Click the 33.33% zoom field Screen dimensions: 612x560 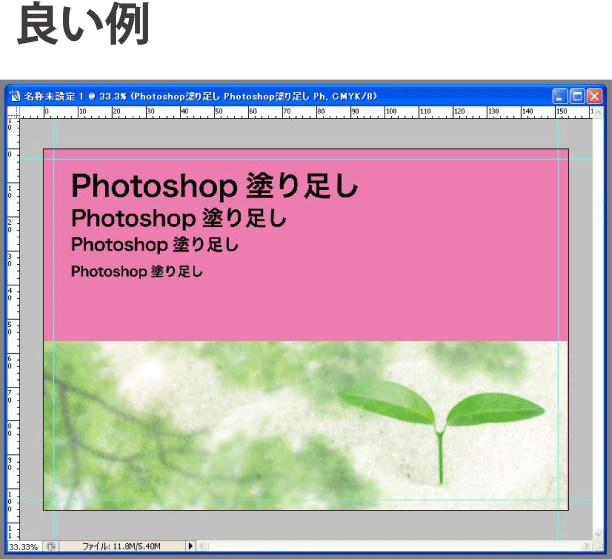click(x=23, y=546)
